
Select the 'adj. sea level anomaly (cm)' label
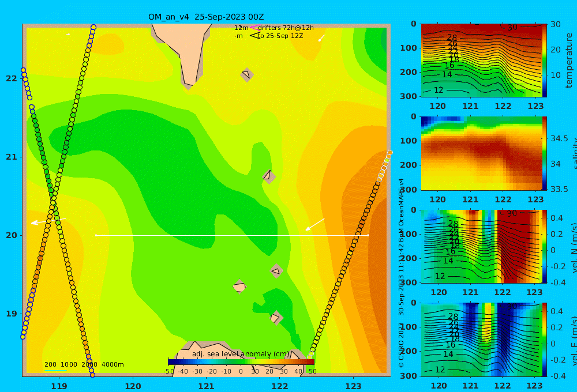241,354
